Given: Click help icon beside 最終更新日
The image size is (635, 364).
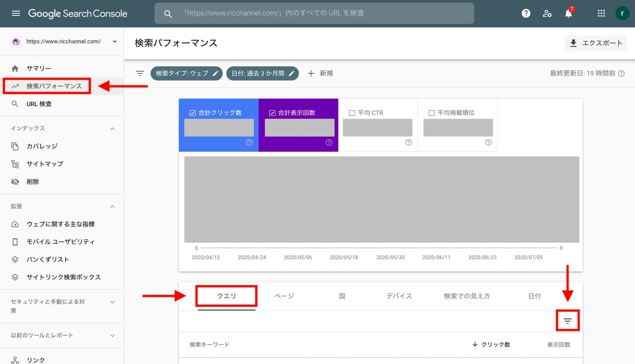Looking at the screenshot, I should 621,73.
